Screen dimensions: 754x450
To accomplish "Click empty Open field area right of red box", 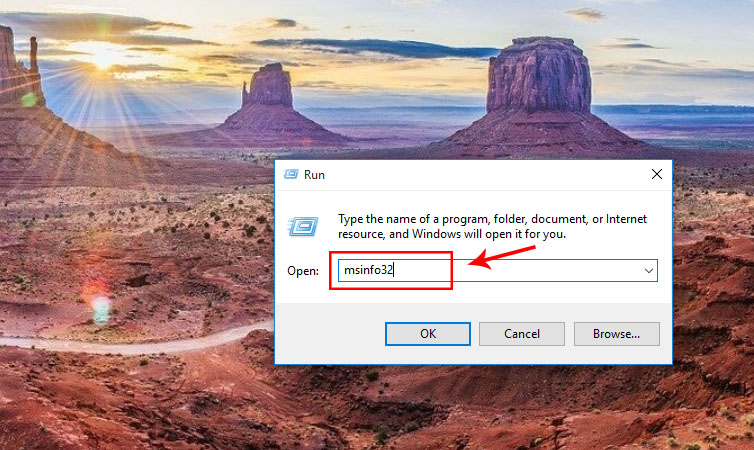I will click(x=546, y=271).
